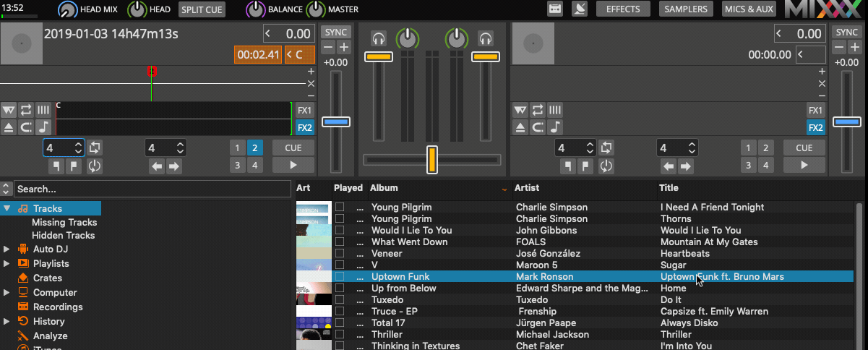Open right deck beatjump size spinbox
Screen dimensions: 868x350
[x=676, y=148]
